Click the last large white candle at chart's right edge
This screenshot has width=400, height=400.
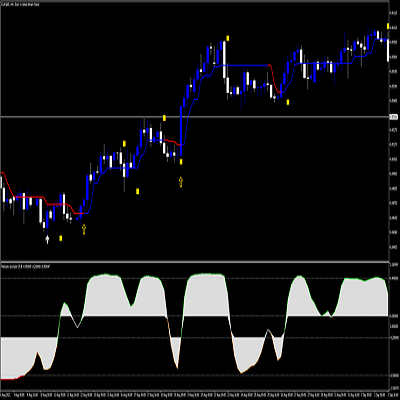(x=388, y=50)
